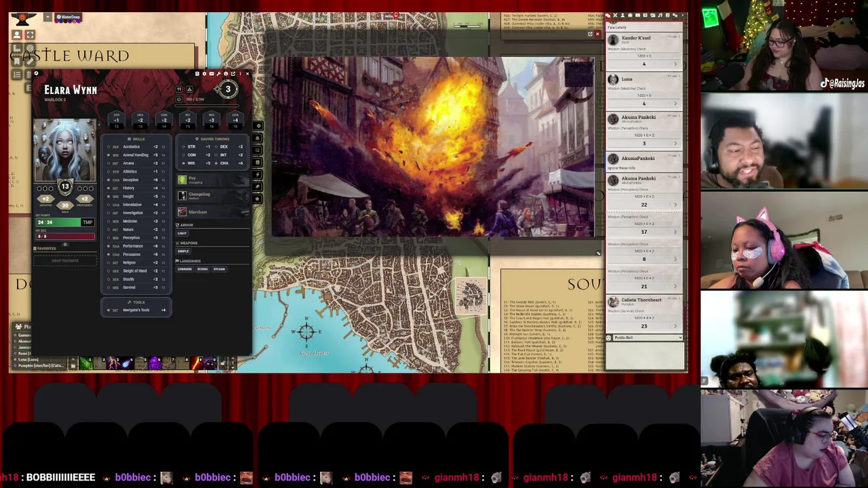
Task: Click the green hit points bar 24 / 24
Action: tap(58, 222)
